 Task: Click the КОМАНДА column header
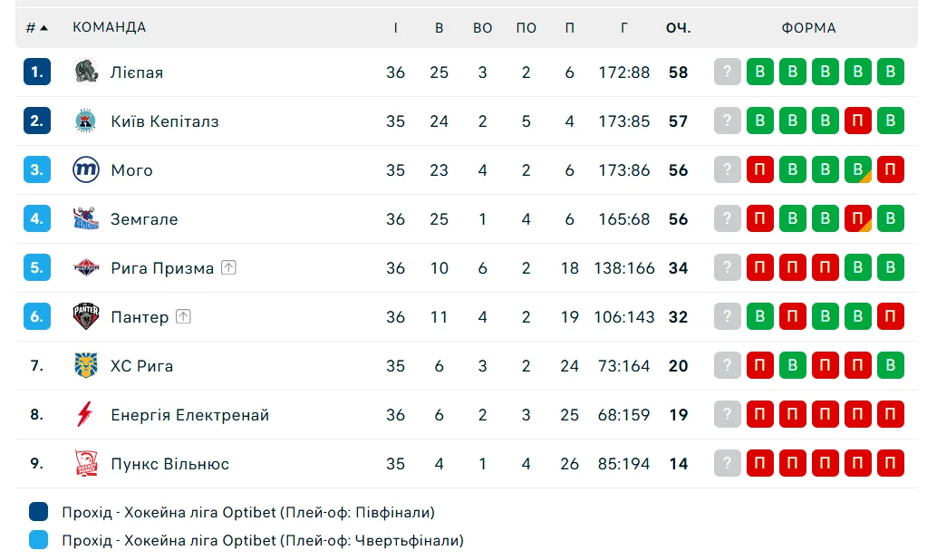109,28
